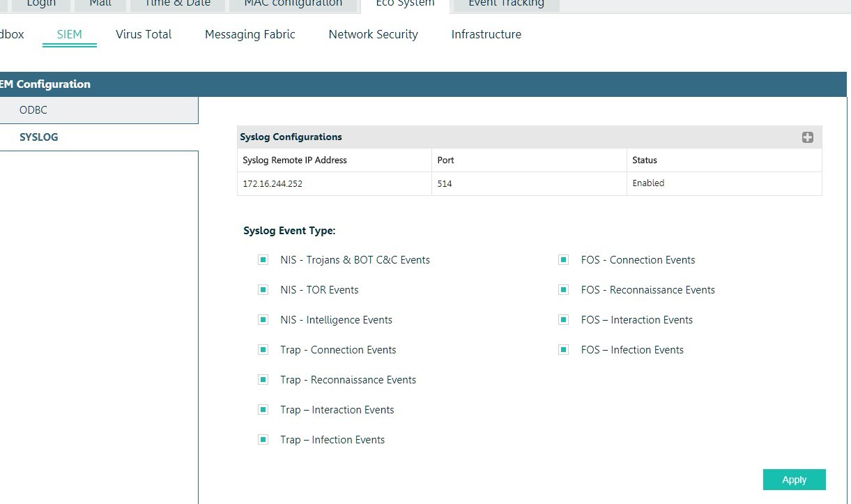
Task: Uncheck FOS – Interaction Events checkbox
Action: point(563,320)
